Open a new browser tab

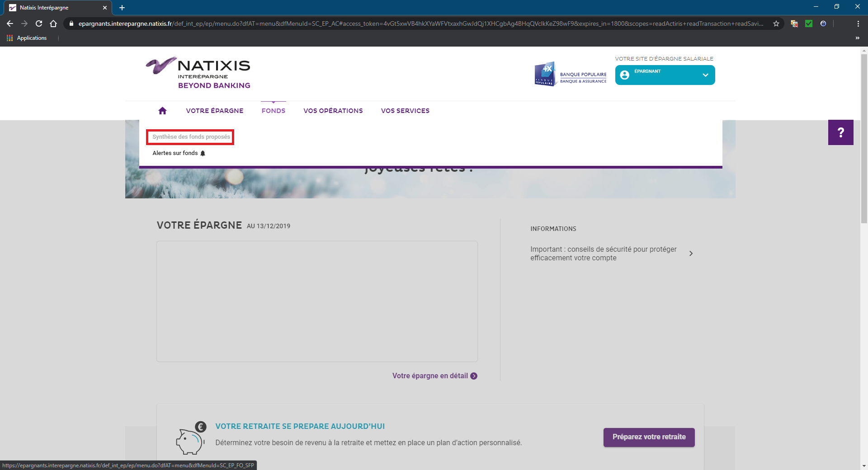[122, 8]
